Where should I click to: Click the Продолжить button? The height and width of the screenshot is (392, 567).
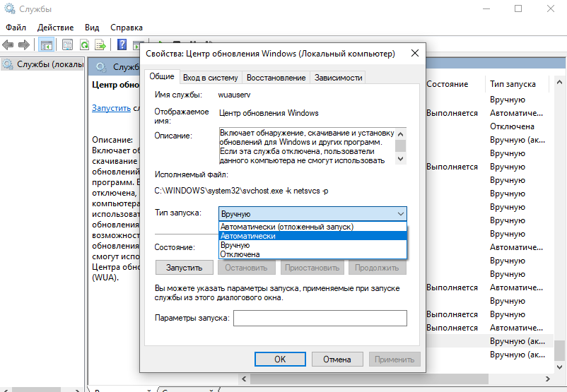tap(377, 268)
